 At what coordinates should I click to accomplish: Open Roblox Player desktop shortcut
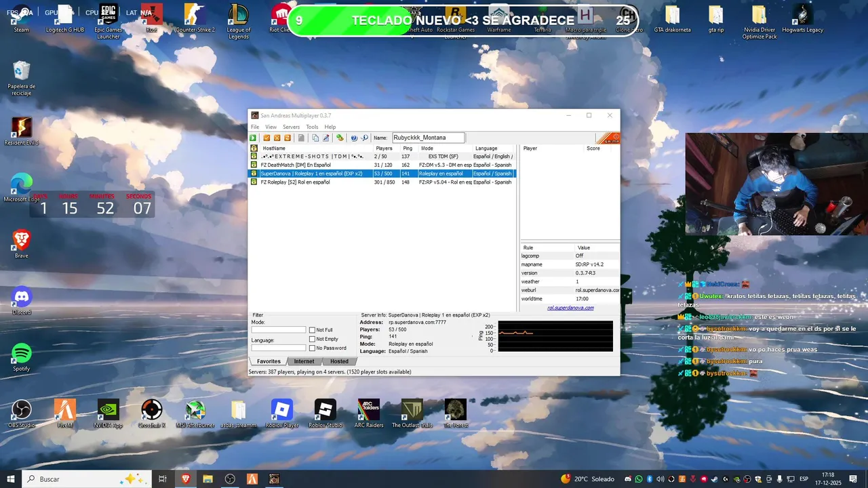(x=282, y=413)
